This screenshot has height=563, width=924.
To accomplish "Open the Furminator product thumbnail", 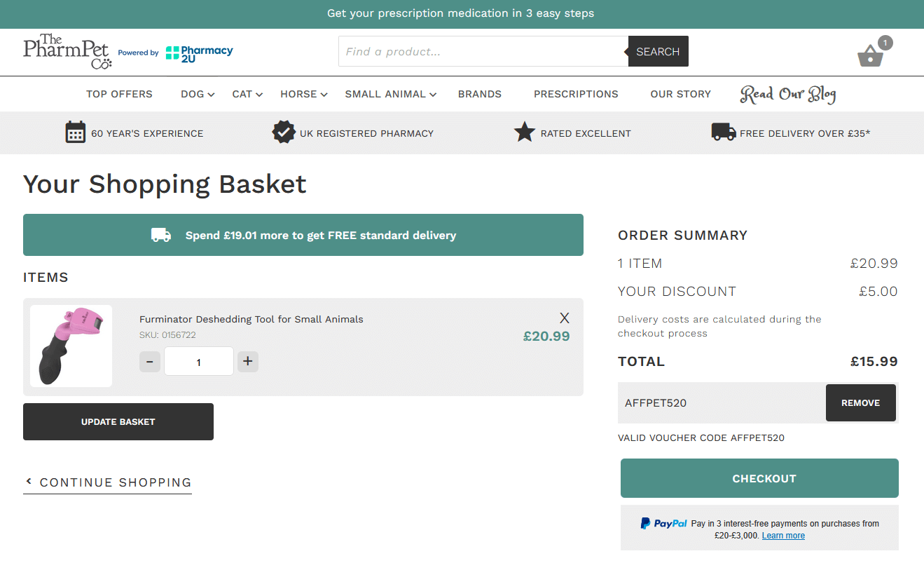I will pos(71,346).
